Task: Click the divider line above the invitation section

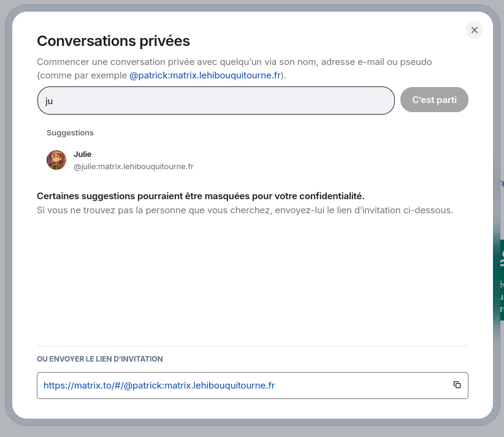Action: [253, 346]
